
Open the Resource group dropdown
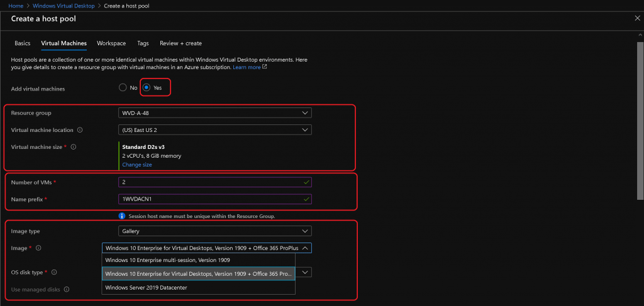pyautogui.click(x=215, y=113)
